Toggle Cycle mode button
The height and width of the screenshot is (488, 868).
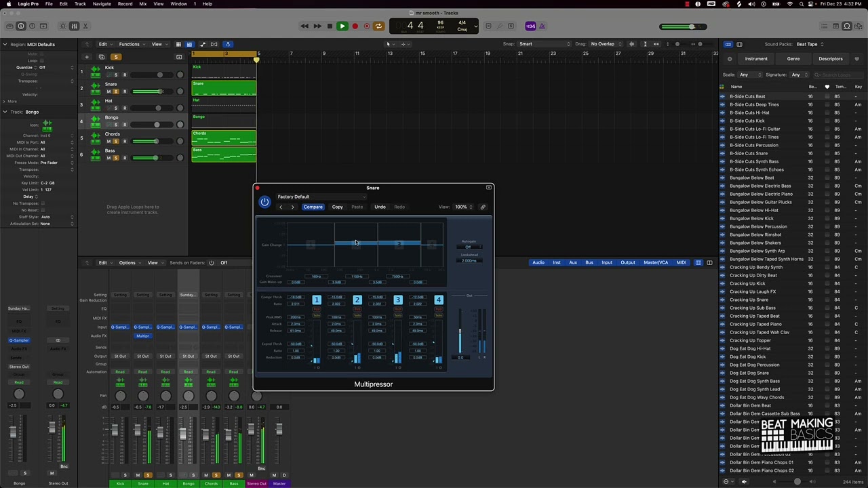point(378,26)
